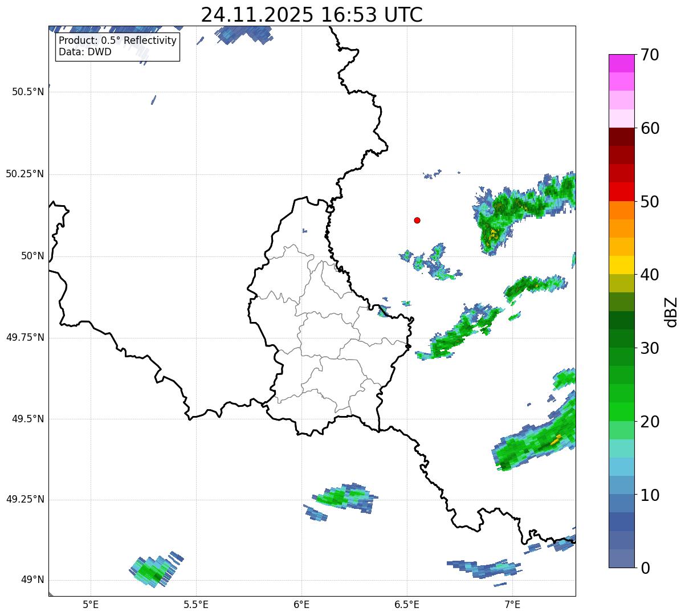Click the bright red colorbar segment below 50

[x=622, y=191]
